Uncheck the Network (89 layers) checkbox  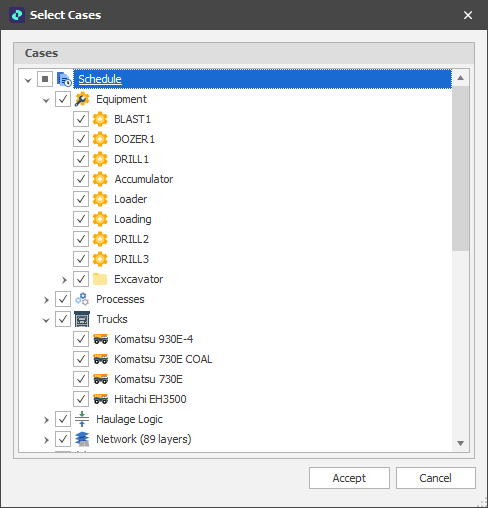click(x=63, y=439)
